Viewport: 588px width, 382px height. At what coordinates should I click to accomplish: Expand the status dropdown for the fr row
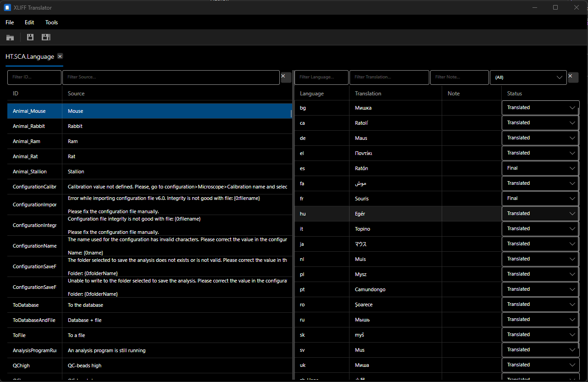(x=540, y=199)
